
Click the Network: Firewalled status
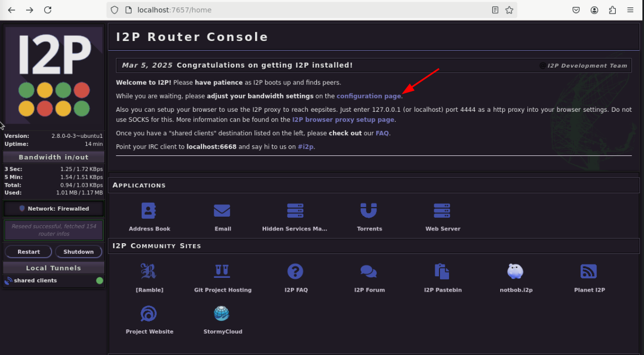pyautogui.click(x=54, y=209)
